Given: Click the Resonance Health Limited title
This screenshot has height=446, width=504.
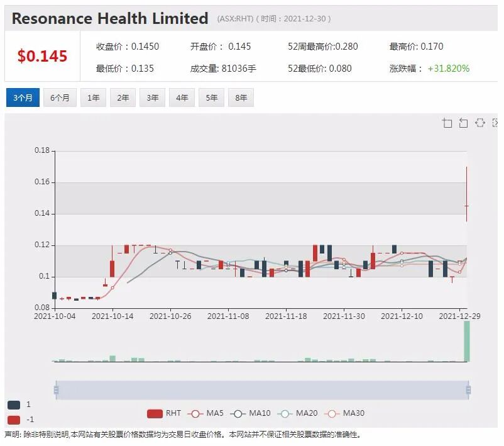Looking at the screenshot, I should (110, 18).
